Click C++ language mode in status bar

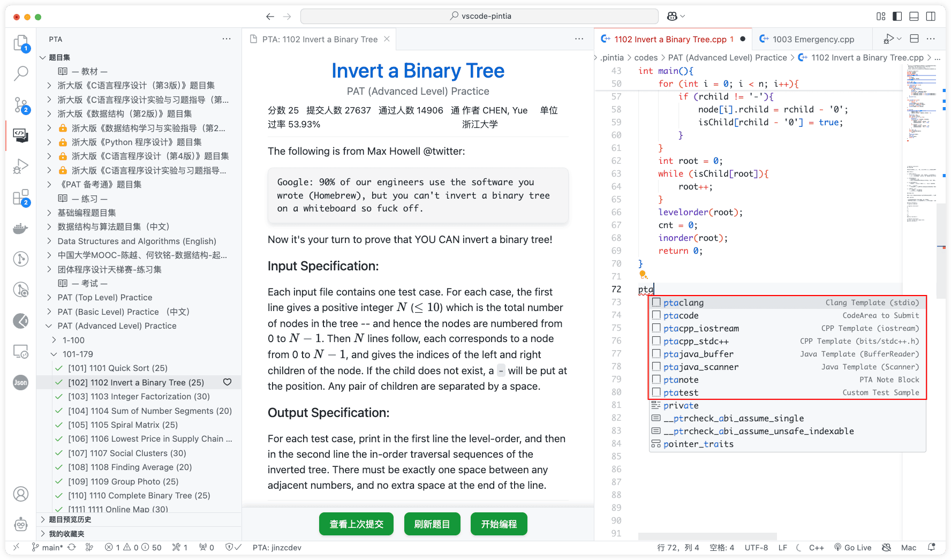coord(817,547)
